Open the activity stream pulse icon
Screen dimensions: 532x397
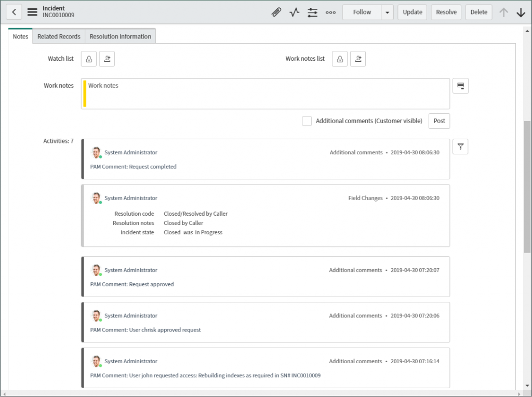click(295, 12)
